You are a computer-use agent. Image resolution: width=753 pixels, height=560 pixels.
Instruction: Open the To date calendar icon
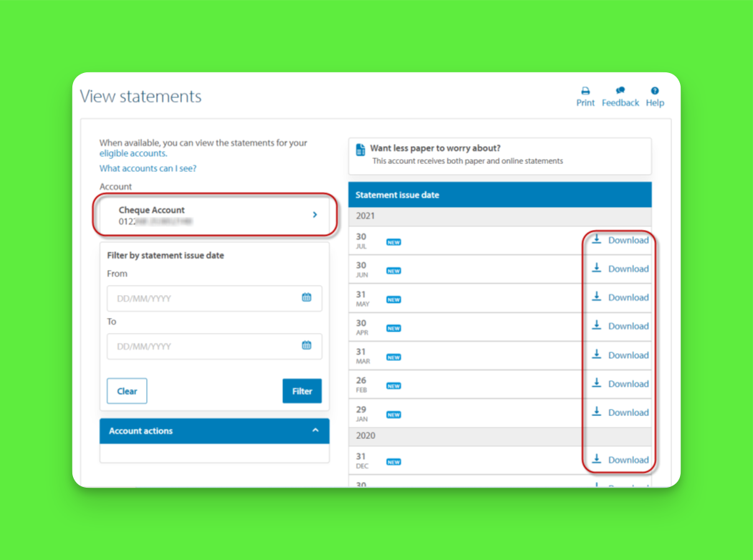coord(307,345)
